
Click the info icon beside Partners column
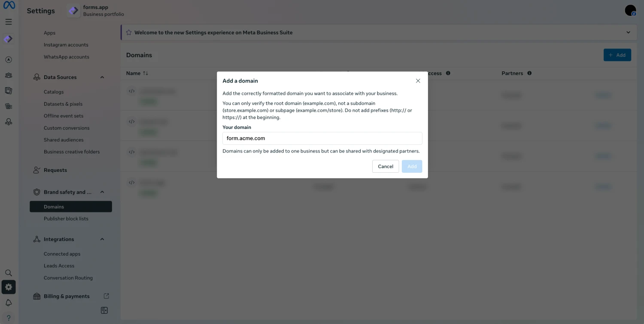(529, 73)
